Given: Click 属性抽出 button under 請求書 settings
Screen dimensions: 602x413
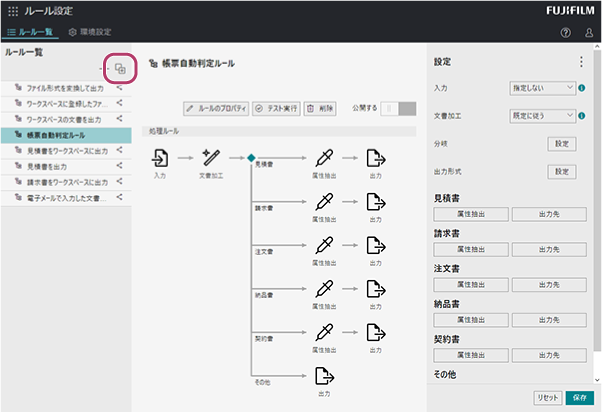Looking at the screenshot, I should [x=471, y=249].
